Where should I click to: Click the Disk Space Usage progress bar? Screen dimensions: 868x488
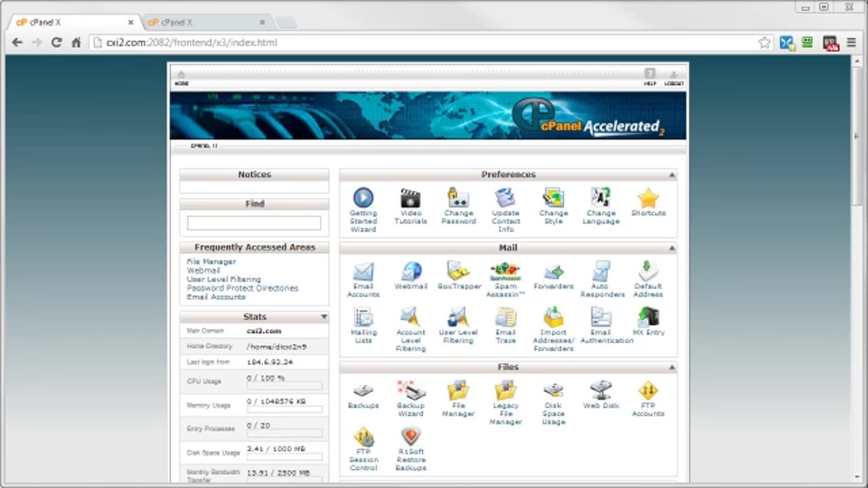pyautogui.click(x=285, y=457)
